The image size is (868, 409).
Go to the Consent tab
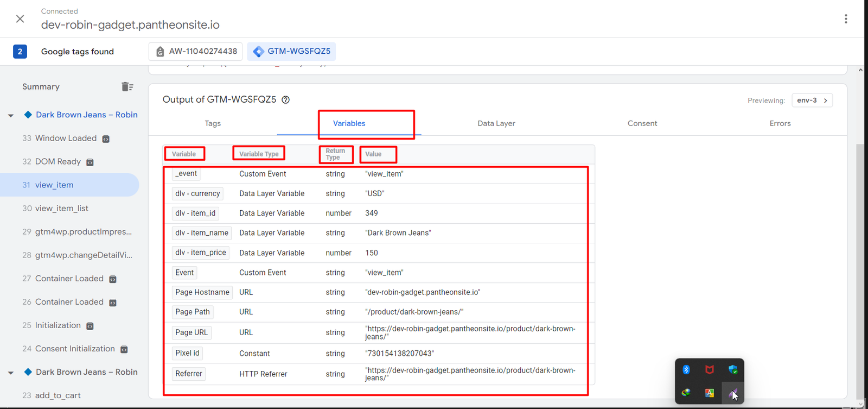[x=642, y=123]
